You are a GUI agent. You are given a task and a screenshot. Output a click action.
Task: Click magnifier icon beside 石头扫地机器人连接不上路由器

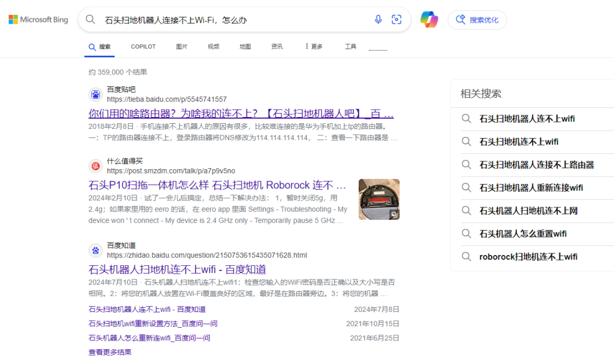pos(466,165)
